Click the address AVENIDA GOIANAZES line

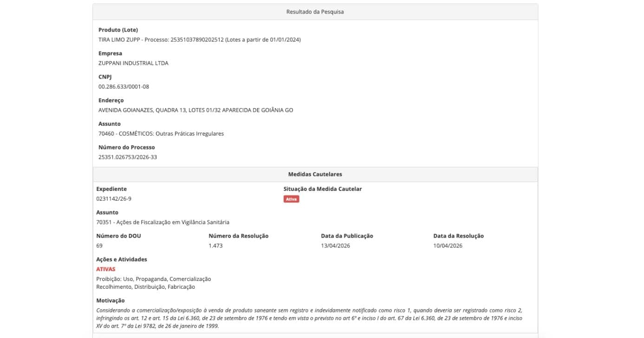(195, 110)
